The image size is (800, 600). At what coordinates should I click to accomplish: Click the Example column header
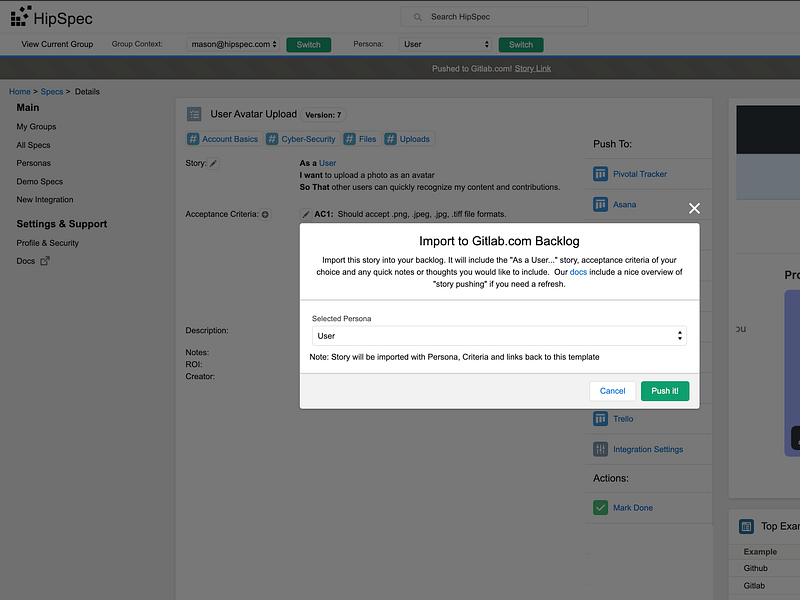click(760, 552)
